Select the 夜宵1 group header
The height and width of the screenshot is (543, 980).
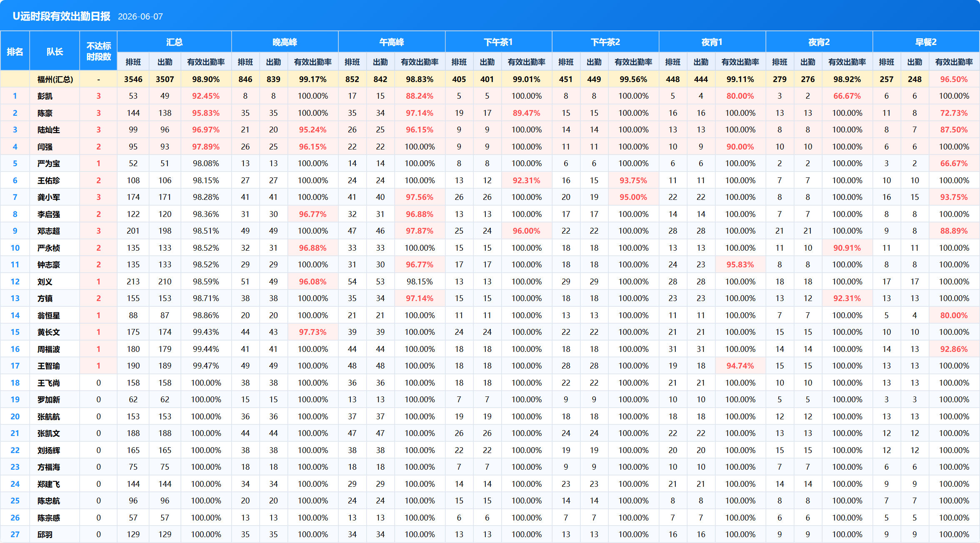(x=712, y=42)
